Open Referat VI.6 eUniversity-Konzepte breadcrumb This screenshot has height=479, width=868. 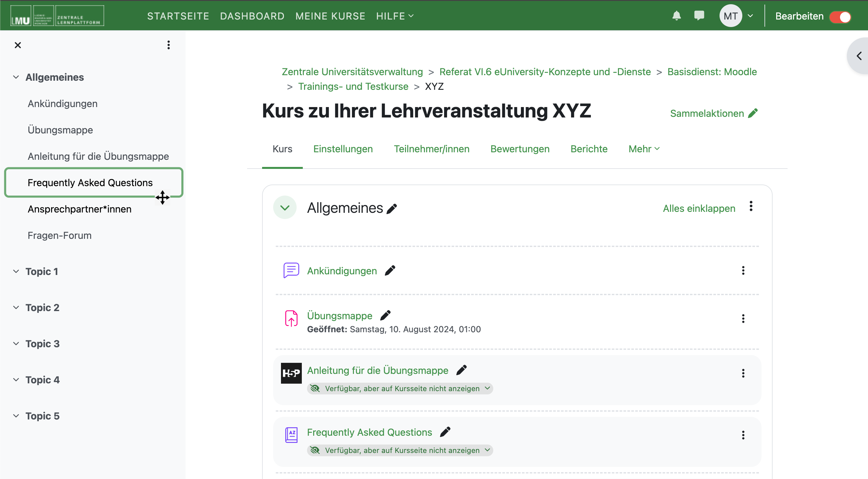(545, 72)
